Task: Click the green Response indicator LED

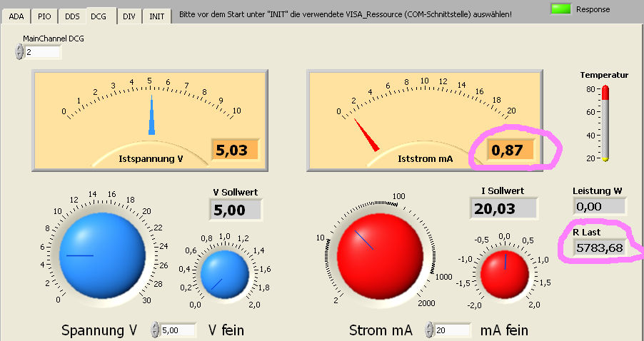Action: tap(561, 9)
